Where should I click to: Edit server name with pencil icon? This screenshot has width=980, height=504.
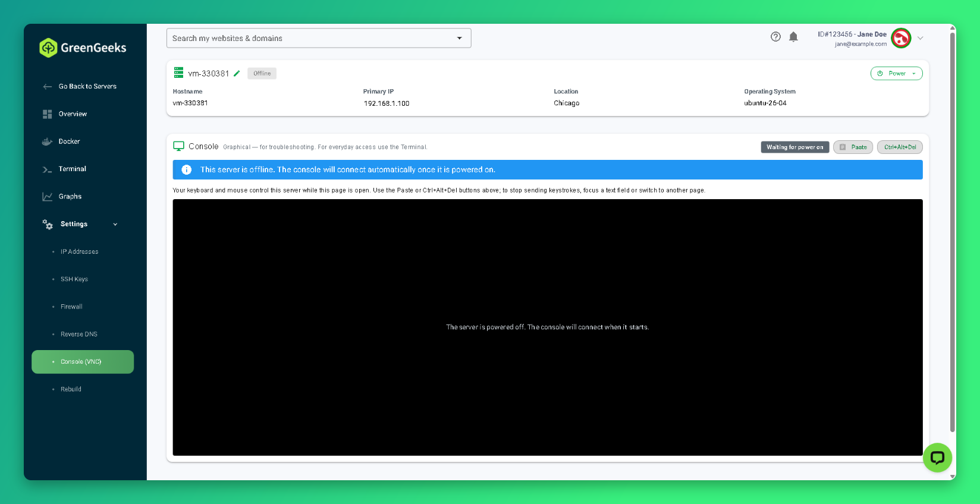237,74
